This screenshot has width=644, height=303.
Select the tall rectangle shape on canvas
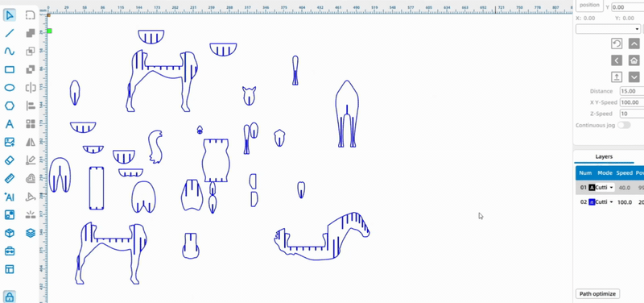(x=97, y=188)
